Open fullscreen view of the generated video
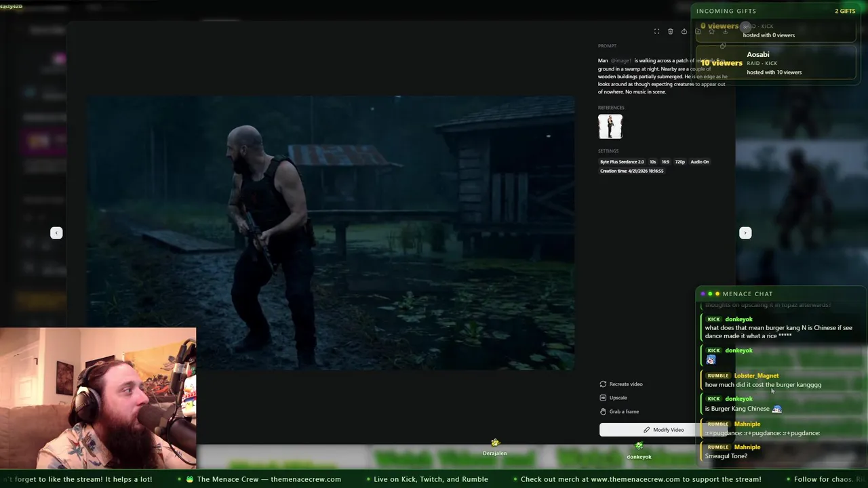The height and width of the screenshot is (488, 868). 656,31
